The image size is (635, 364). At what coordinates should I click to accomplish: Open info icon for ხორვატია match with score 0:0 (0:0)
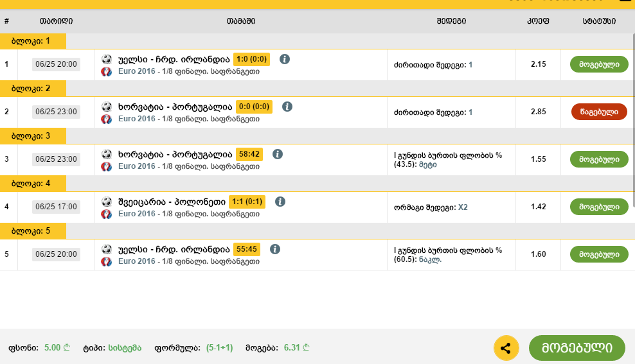point(287,107)
